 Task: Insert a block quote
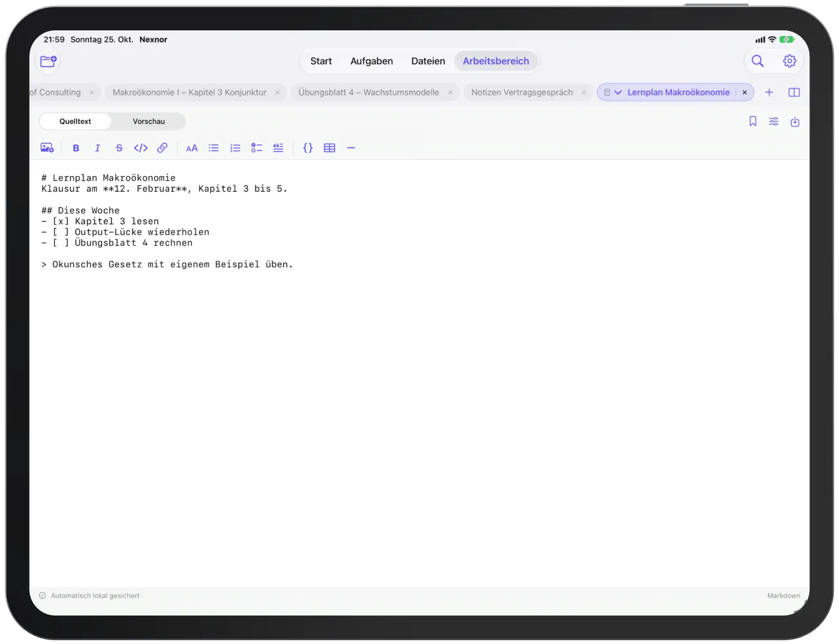point(278,148)
